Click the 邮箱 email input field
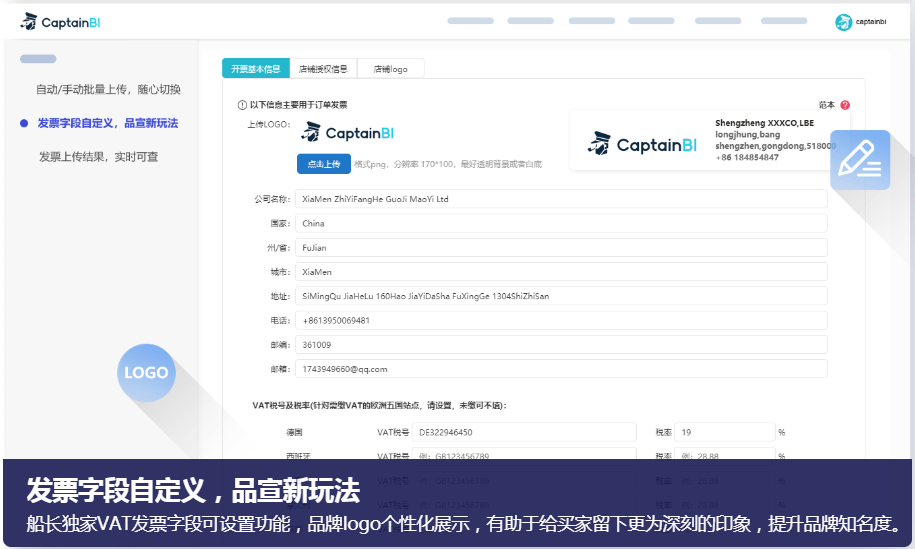This screenshot has width=915, height=549. [x=561, y=369]
